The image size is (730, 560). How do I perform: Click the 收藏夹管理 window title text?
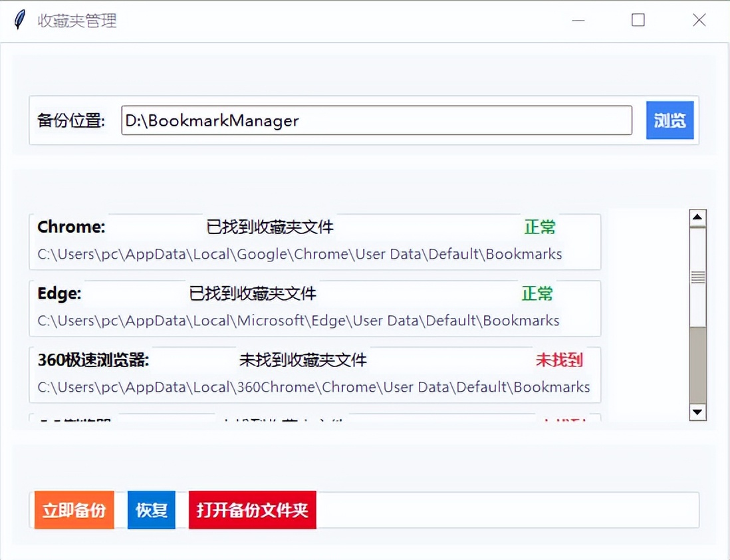(x=78, y=21)
